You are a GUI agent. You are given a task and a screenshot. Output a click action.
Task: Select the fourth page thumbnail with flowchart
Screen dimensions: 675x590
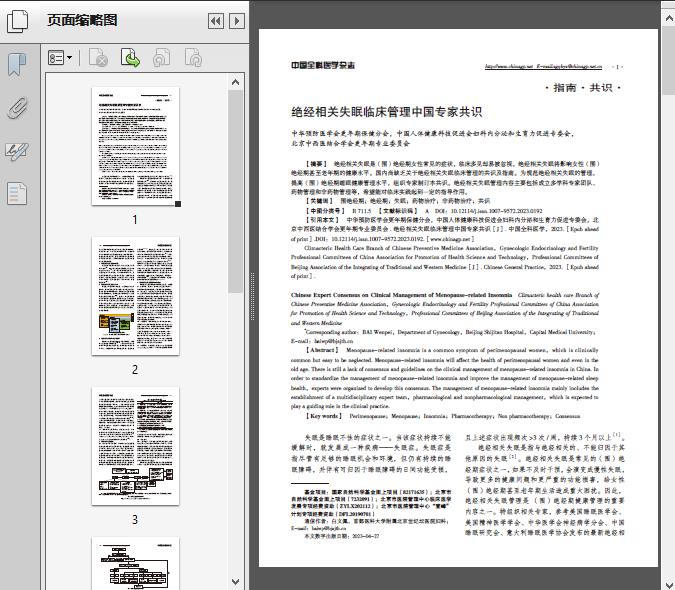pos(135,563)
